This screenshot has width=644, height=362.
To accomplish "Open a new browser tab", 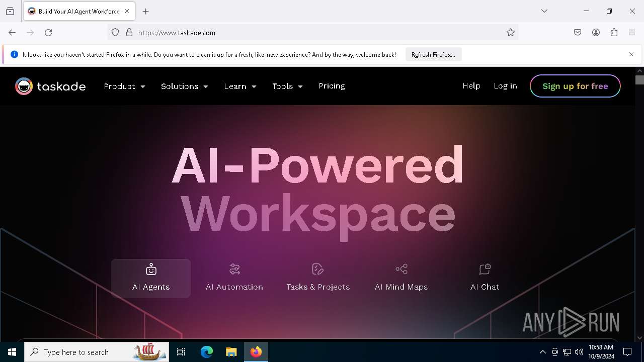I will point(146,11).
